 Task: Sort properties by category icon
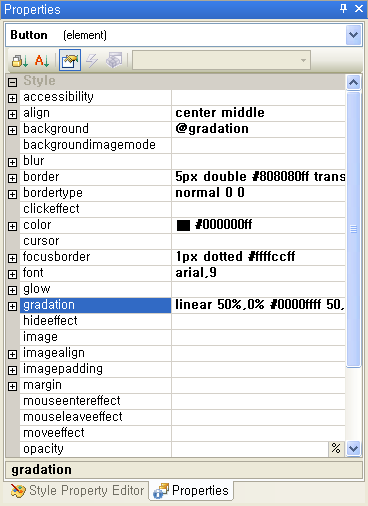coord(20,60)
